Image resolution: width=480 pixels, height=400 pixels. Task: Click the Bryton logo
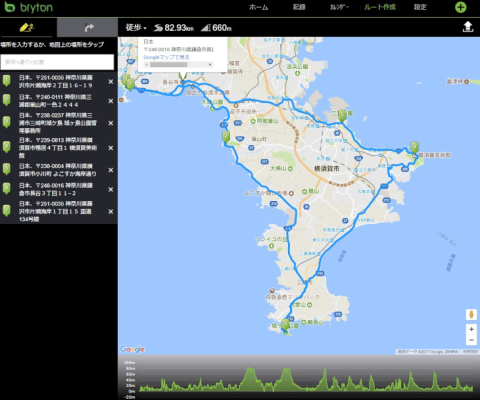click(28, 7)
